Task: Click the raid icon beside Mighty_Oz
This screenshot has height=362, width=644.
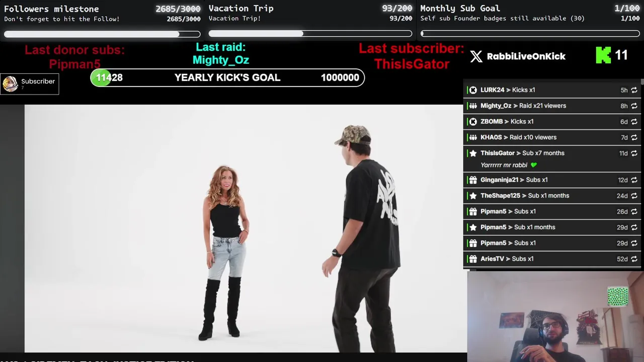Action: [x=473, y=106]
